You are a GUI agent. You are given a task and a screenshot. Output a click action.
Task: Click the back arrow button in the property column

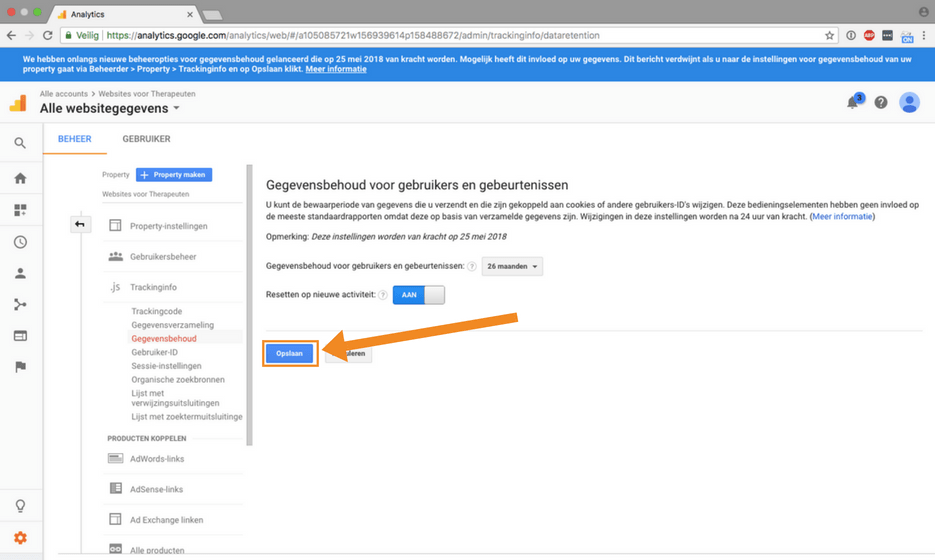pyautogui.click(x=81, y=224)
